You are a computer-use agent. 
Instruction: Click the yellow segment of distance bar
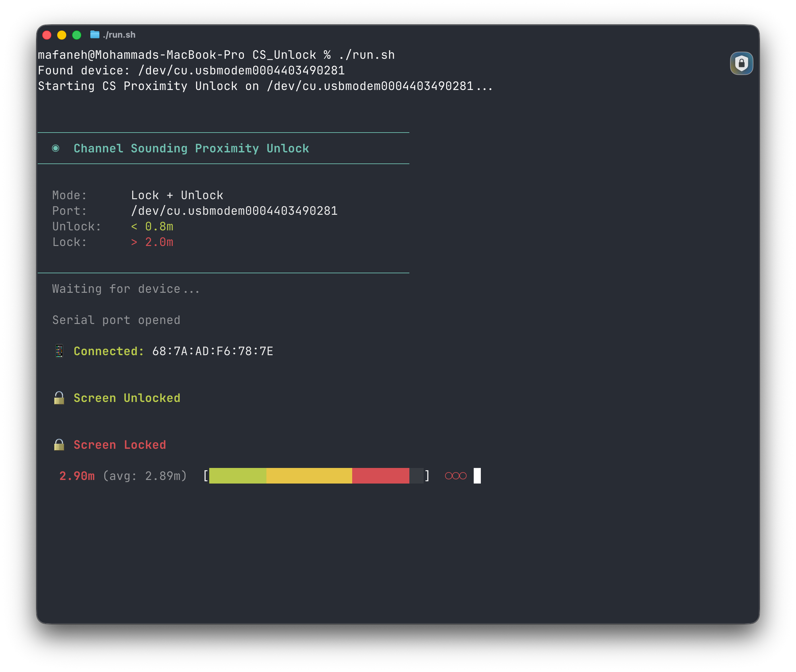pos(309,476)
